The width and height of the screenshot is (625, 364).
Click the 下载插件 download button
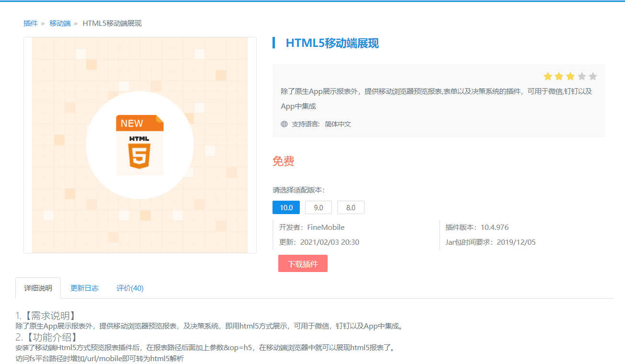303,263
